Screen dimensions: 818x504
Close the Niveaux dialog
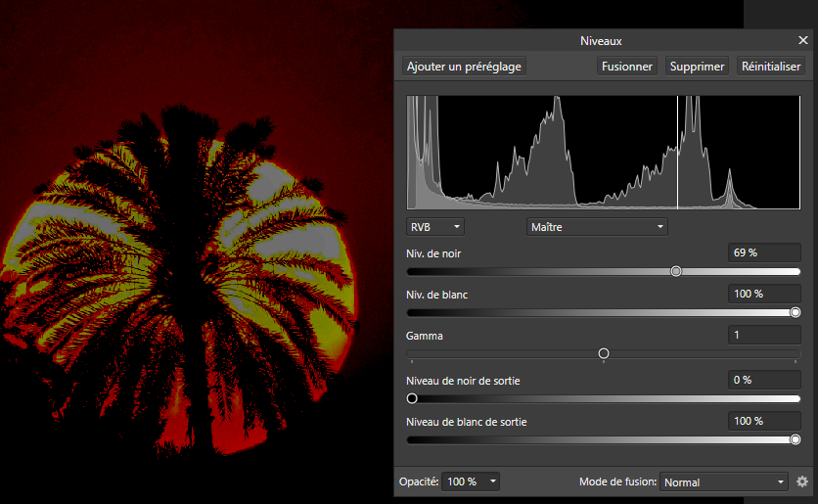803,40
